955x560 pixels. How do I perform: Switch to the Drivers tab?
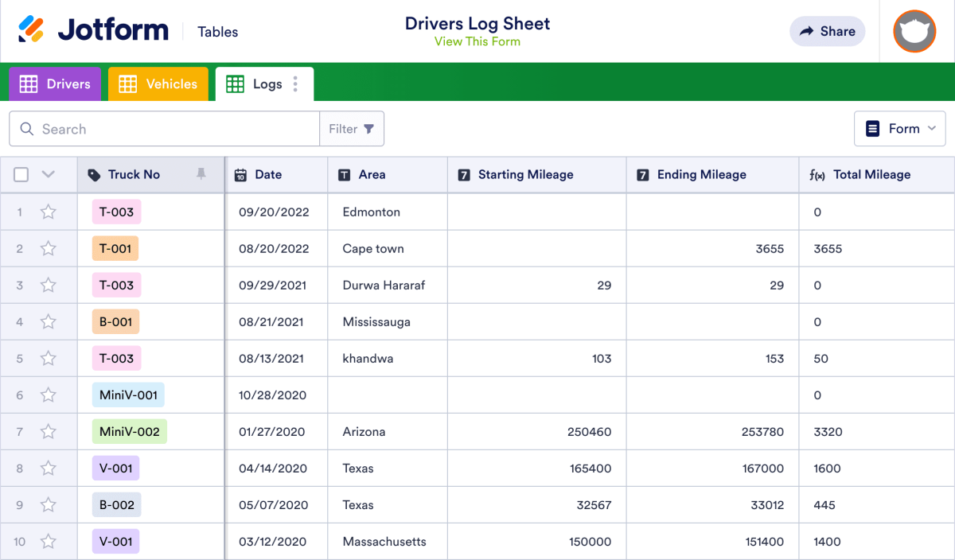55,84
